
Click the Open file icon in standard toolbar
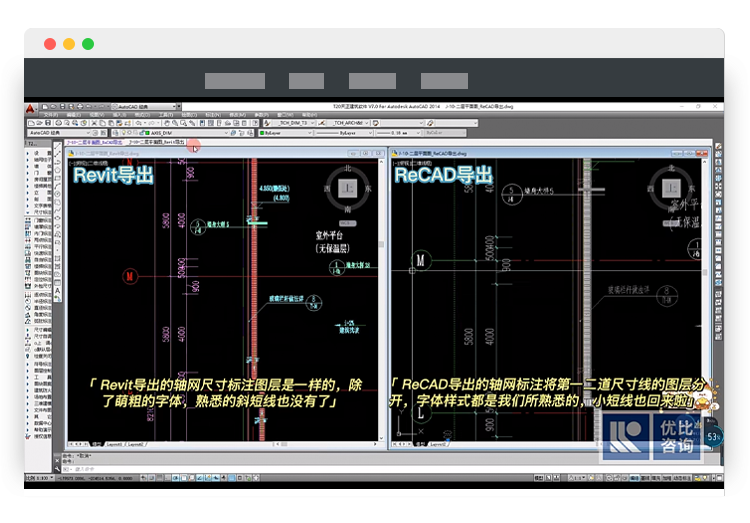39,123
